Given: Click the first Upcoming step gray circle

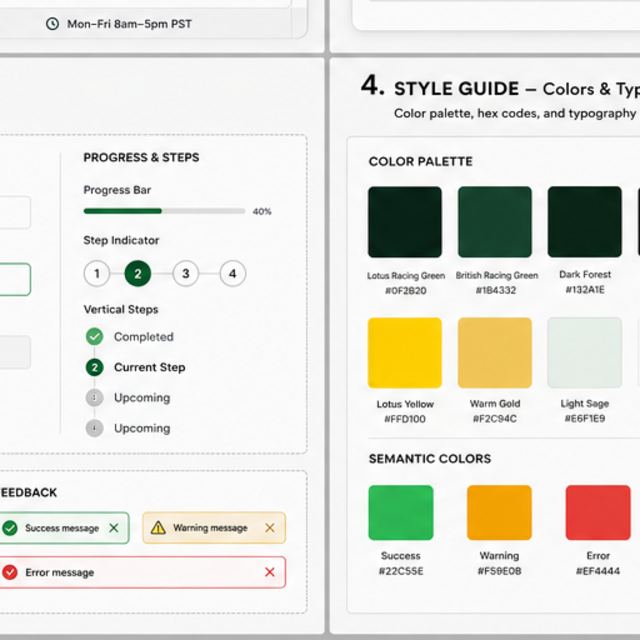Looking at the screenshot, I should (x=94, y=398).
